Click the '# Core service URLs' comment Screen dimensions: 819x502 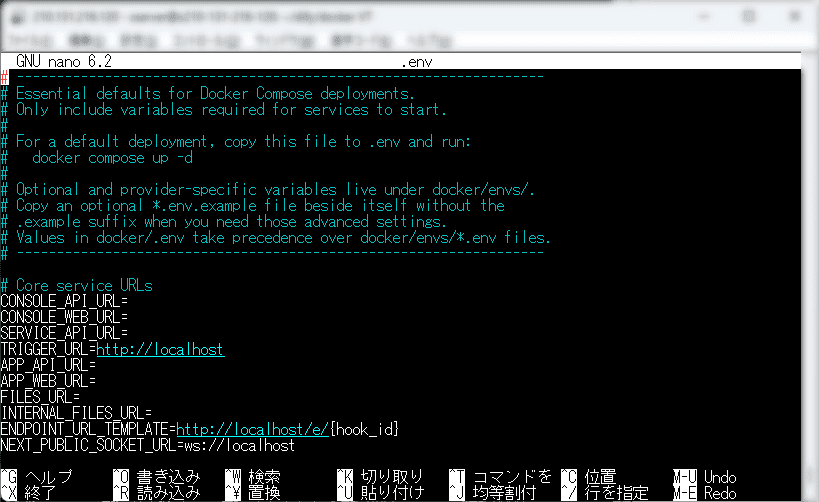(77, 285)
